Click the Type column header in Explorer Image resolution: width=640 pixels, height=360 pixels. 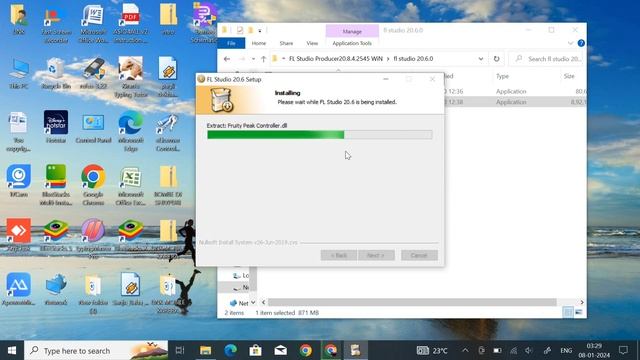[x=502, y=76]
